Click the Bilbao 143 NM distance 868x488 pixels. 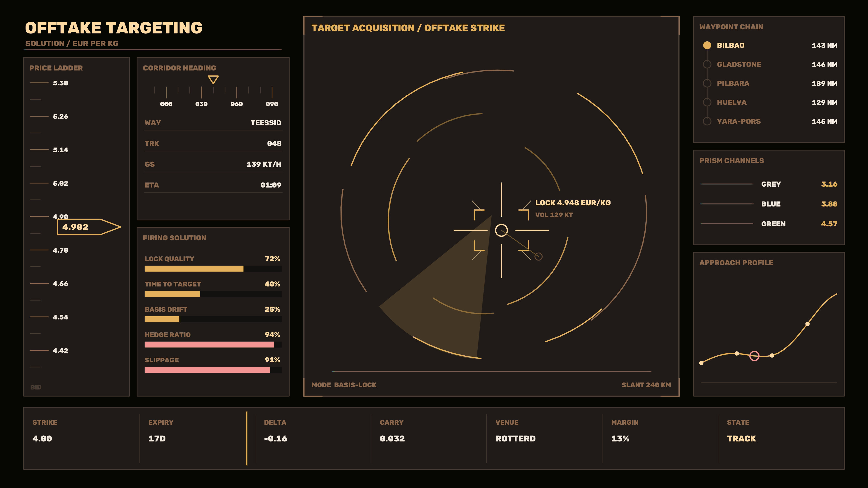(825, 45)
